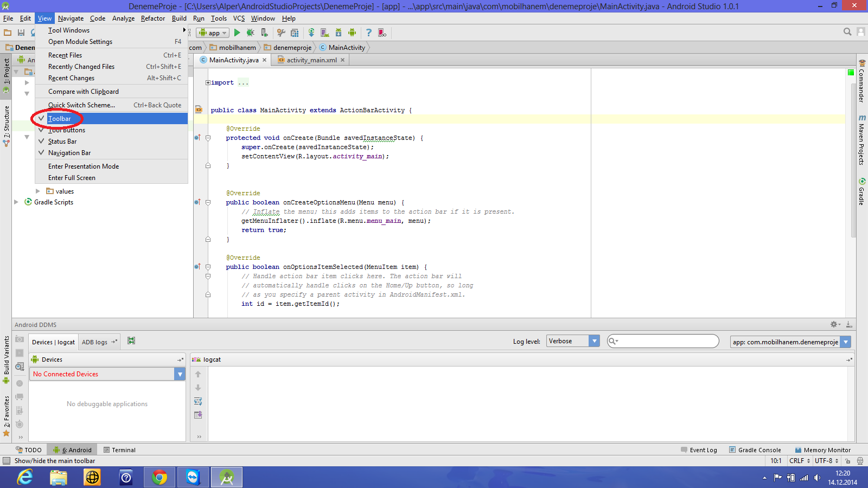Click scroll to end icon in logcat
The height and width of the screenshot is (488, 868).
(x=198, y=415)
